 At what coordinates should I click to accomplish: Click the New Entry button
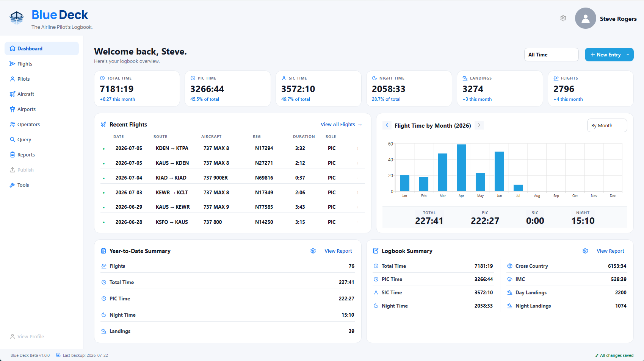click(x=605, y=55)
